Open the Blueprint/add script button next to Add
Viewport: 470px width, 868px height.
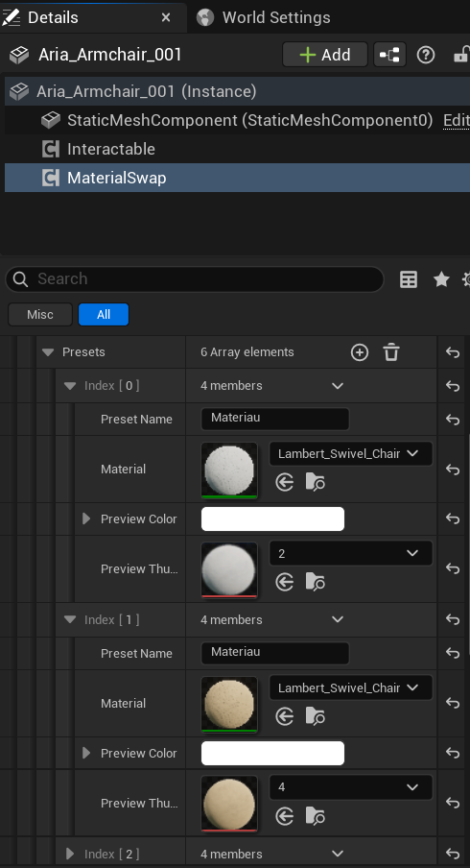pyautogui.click(x=389, y=55)
